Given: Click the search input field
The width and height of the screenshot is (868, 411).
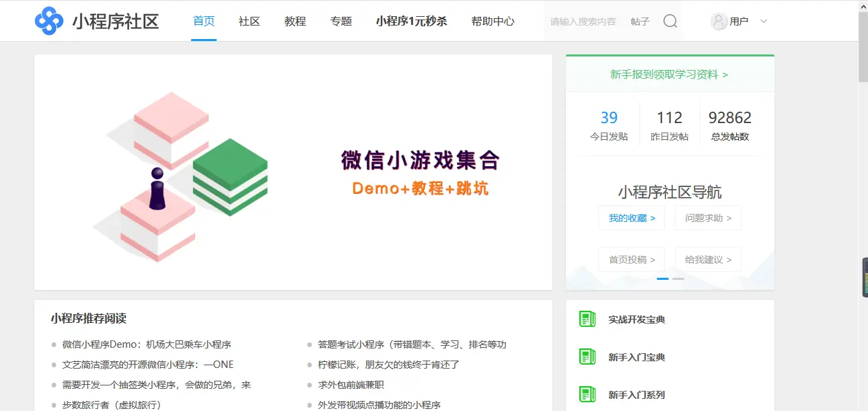Looking at the screenshot, I should (583, 22).
